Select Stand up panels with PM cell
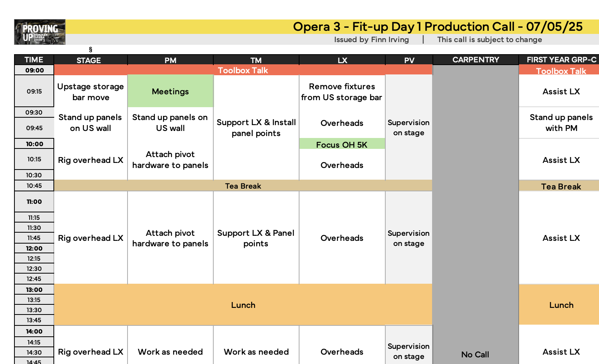This screenshot has width=599, height=364. click(x=561, y=122)
